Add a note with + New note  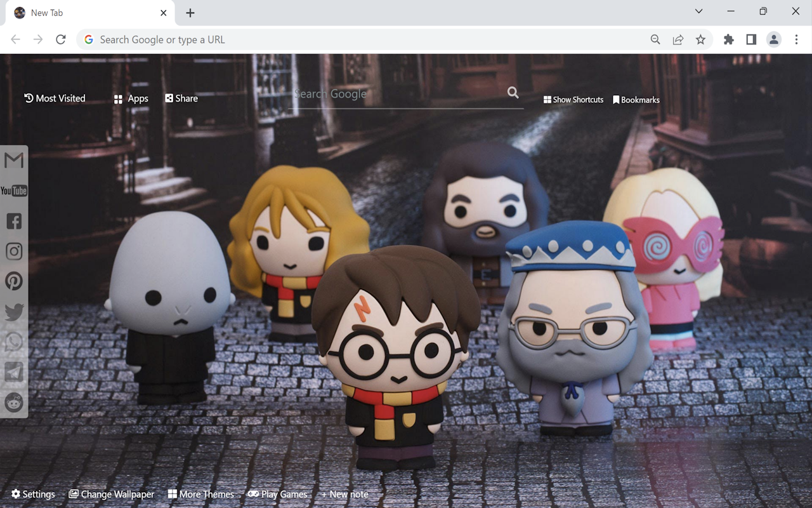[x=344, y=494]
